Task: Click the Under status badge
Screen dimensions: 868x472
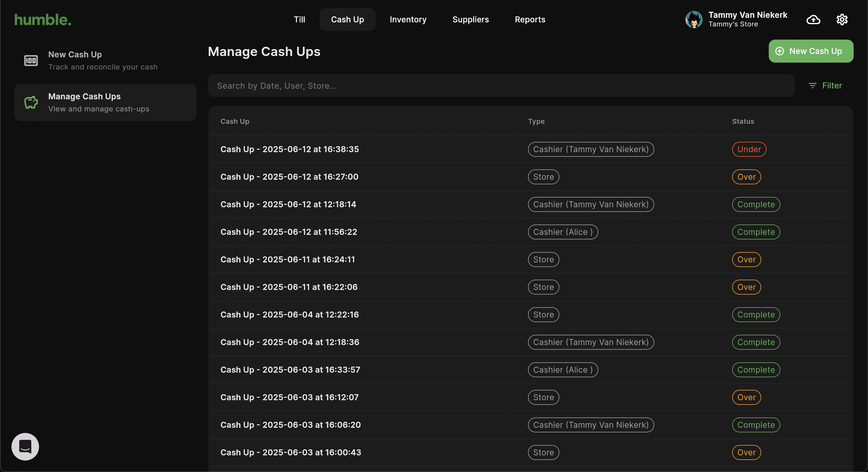Action: click(x=749, y=149)
